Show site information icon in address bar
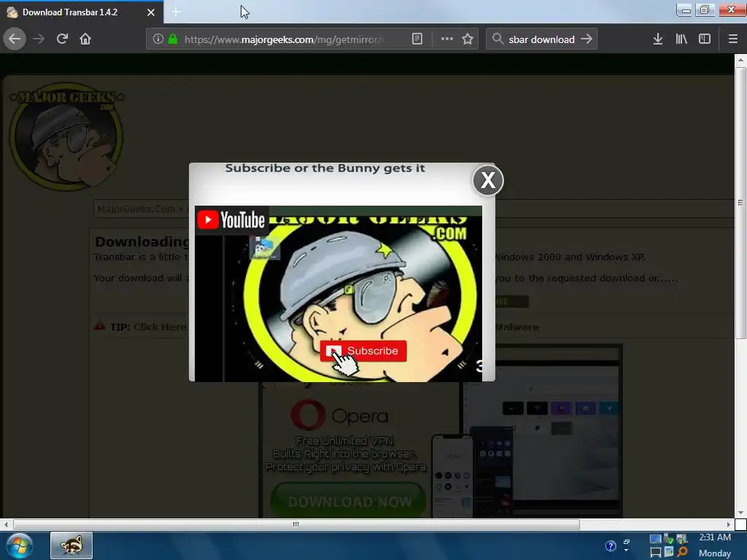The width and height of the screenshot is (747, 560). 158,39
